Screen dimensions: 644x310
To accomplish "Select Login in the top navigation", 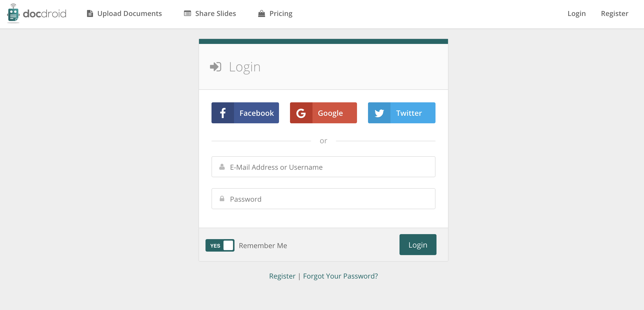I will (576, 13).
